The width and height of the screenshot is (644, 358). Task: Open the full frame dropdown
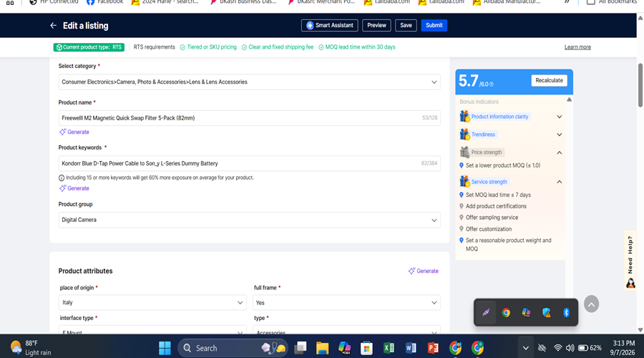click(x=346, y=303)
